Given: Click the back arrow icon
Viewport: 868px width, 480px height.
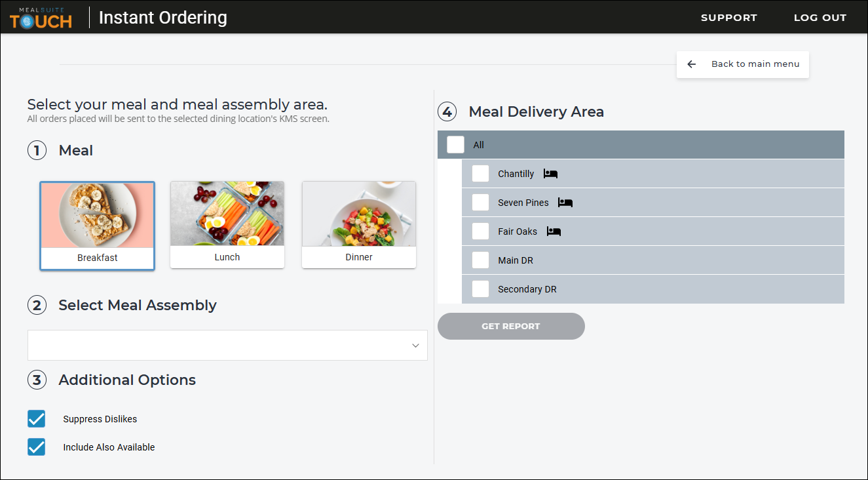Looking at the screenshot, I should pyautogui.click(x=691, y=64).
